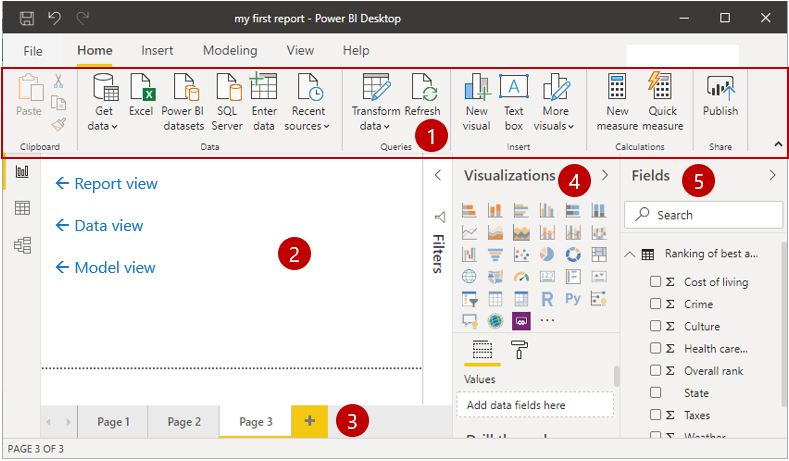Image resolution: width=789 pixels, height=461 pixels.
Task: Add a new page with plus button
Action: tap(309, 421)
